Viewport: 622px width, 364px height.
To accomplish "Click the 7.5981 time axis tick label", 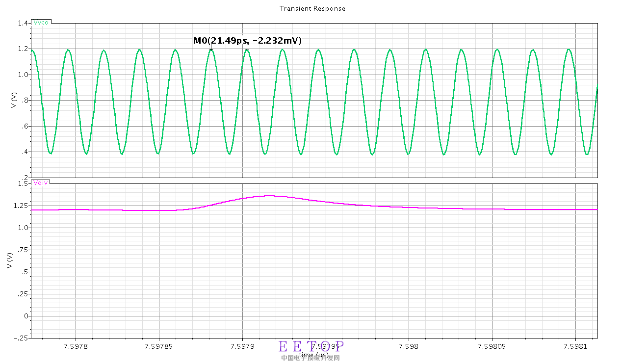I will click(x=575, y=346).
